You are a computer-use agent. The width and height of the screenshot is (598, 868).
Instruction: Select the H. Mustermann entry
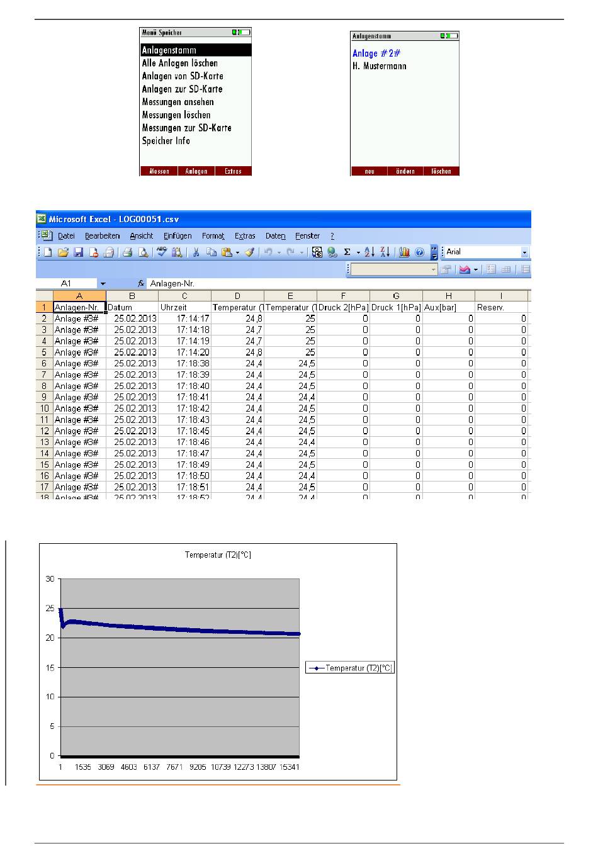click(x=379, y=66)
